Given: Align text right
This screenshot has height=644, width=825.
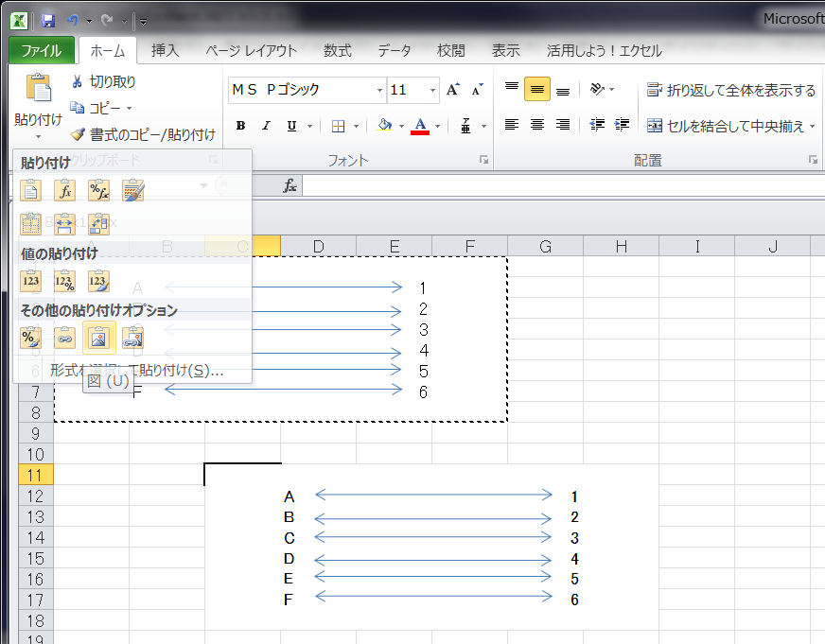Looking at the screenshot, I should [x=563, y=125].
